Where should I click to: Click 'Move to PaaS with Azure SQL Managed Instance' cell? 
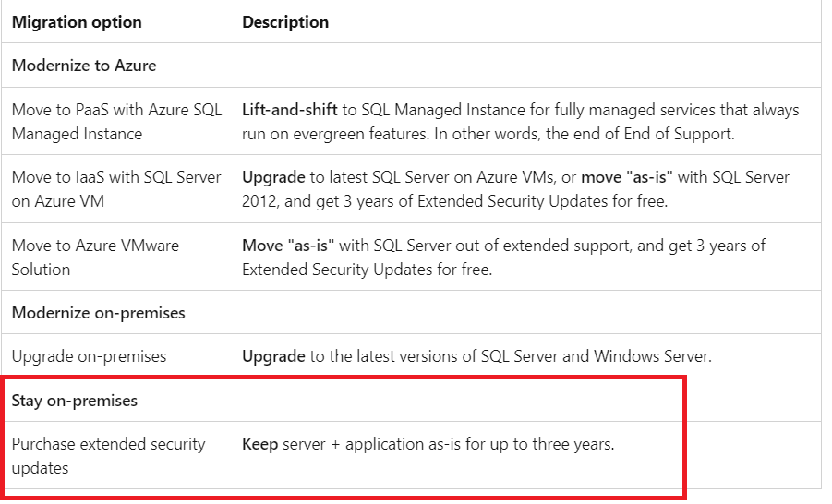click(116, 122)
